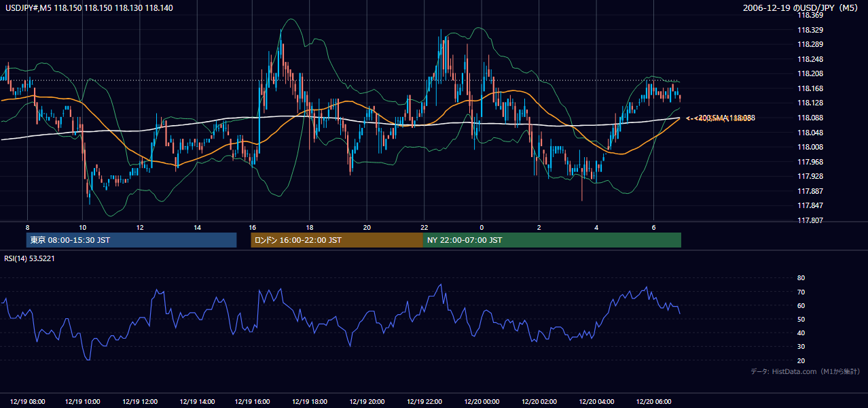This screenshot has height=408, width=868.
Task: Click RSI scale value 40
Action: (x=801, y=333)
